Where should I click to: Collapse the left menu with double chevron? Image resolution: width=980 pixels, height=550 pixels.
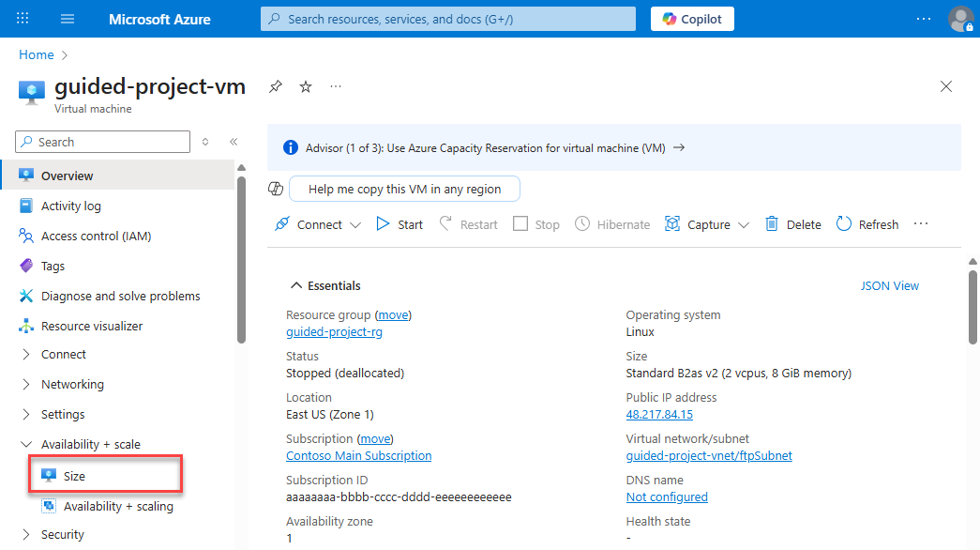(x=234, y=142)
